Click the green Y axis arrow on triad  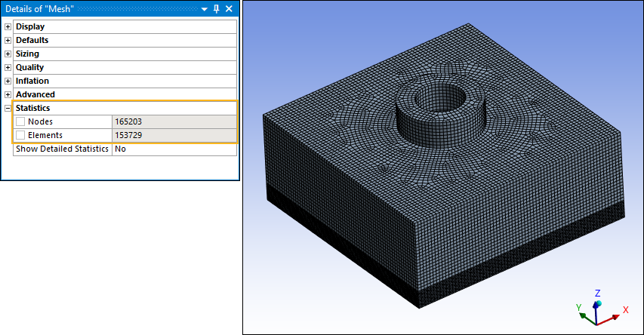580,309
